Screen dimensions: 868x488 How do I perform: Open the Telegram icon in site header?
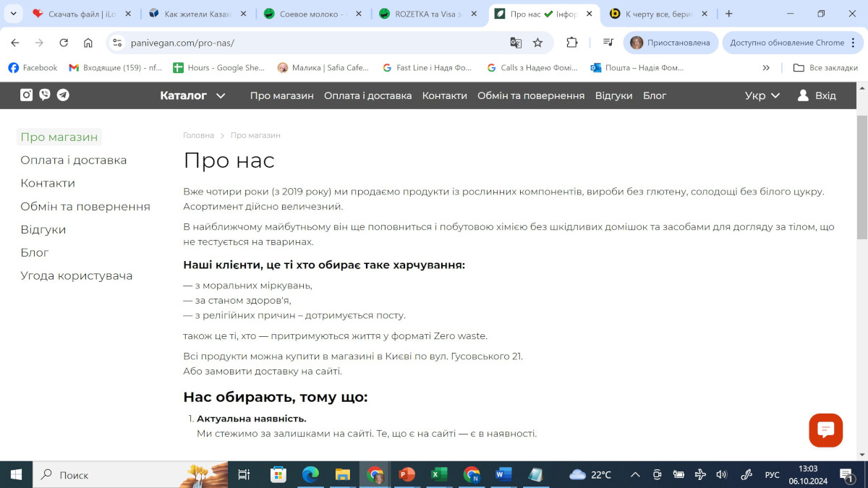pyautogui.click(x=63, y=95)
